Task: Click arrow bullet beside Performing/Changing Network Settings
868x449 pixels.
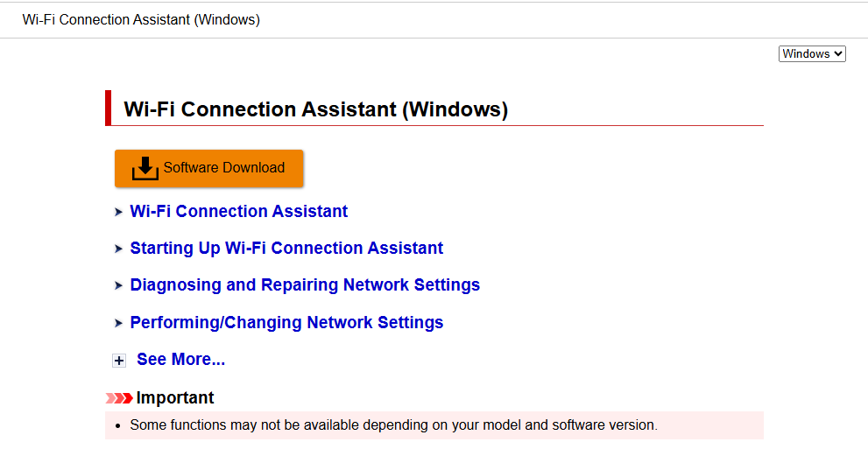Action: click(x=118, y=323)
